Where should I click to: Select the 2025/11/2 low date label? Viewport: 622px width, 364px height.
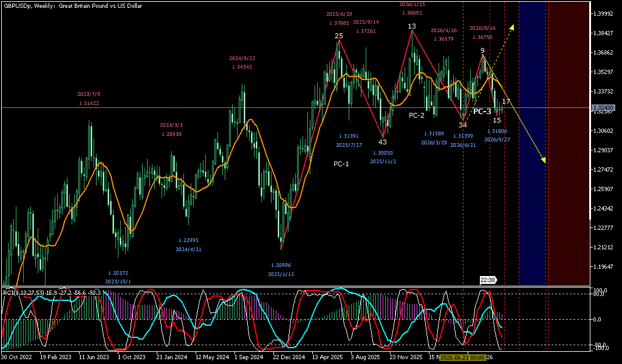(x=383, y=161)
